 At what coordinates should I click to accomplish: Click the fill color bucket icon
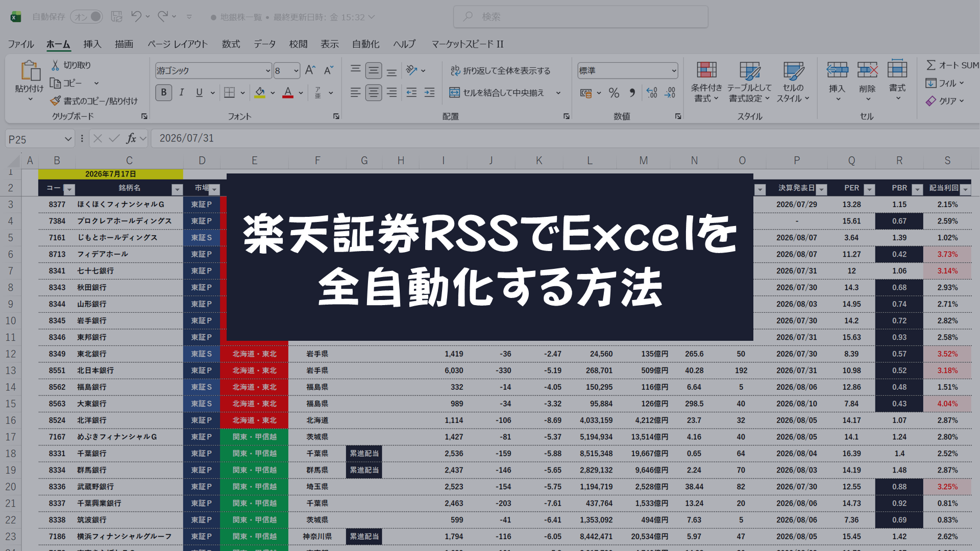click(260, 93)
